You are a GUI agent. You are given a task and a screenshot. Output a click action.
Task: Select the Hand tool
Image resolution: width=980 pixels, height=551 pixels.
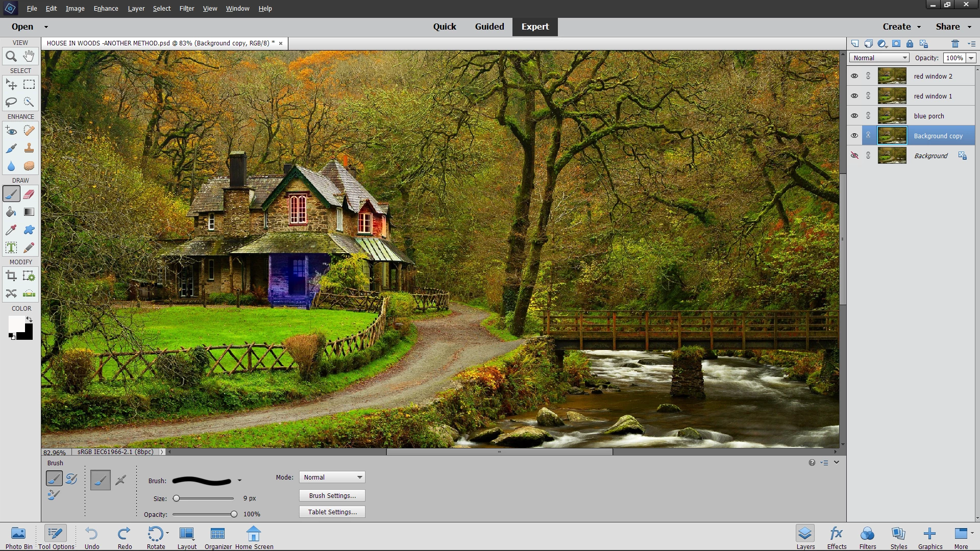29,56
